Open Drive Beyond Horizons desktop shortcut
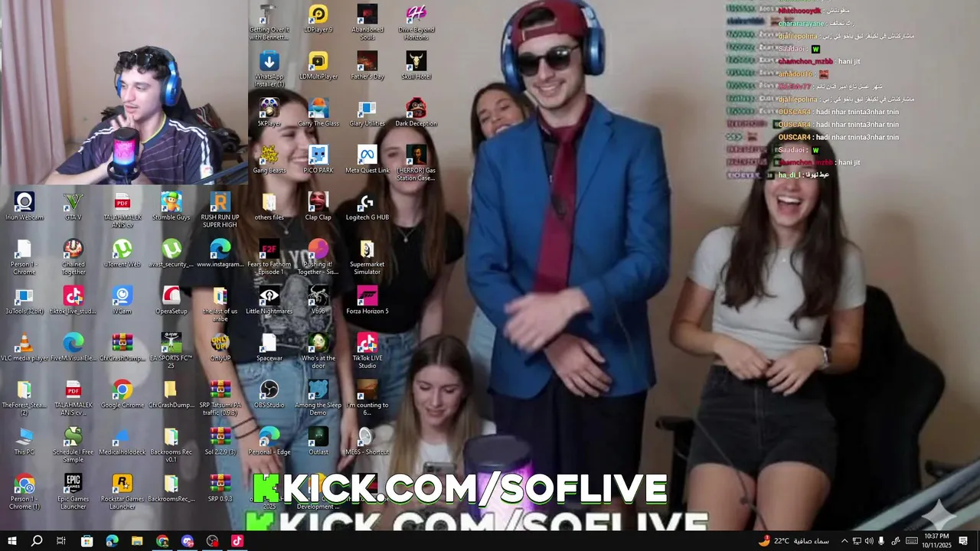 point(416,23)
